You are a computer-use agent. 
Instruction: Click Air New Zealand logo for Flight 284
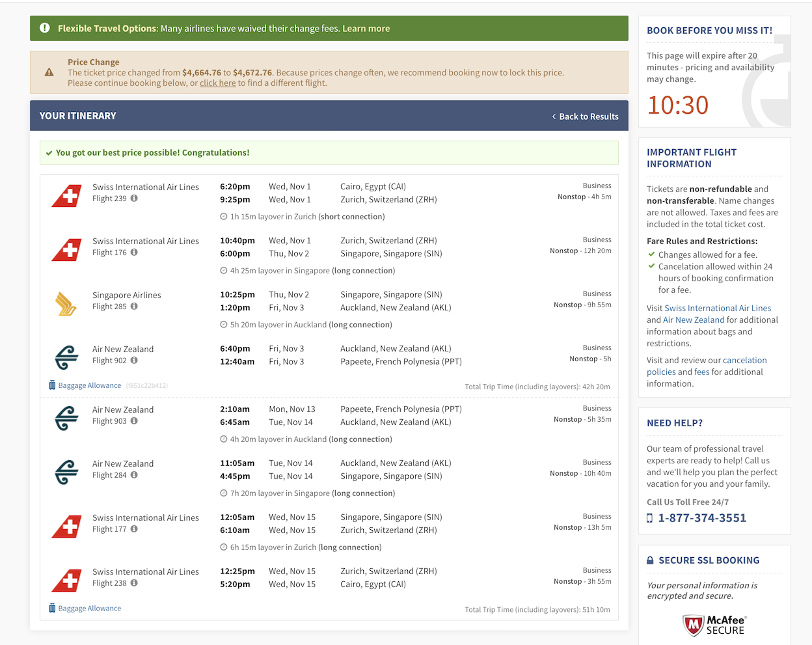[66, 473]
